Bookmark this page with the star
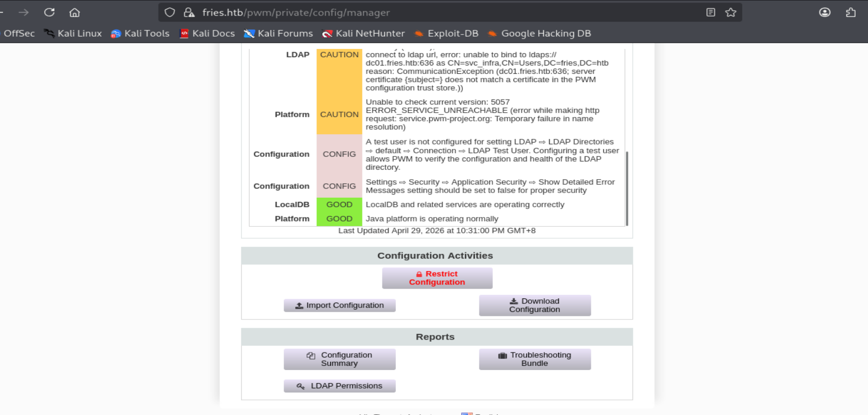Screen dimensions: 868x415 pyautogui.click(x=731, y=12)
